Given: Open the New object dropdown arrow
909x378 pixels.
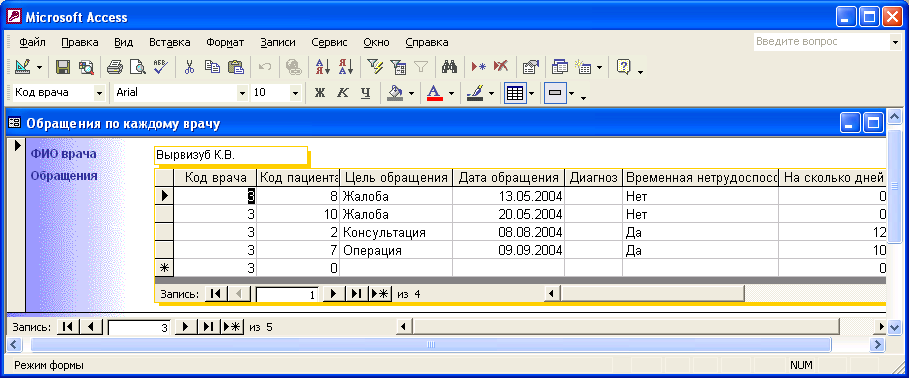Looking at the screenshot, I should point(599,67).
